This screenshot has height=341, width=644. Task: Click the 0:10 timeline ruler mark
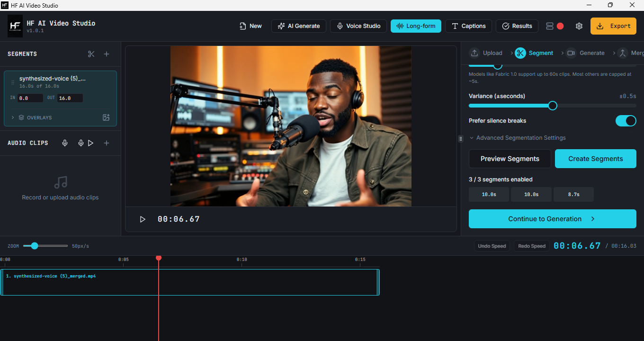tap(241, 260)
